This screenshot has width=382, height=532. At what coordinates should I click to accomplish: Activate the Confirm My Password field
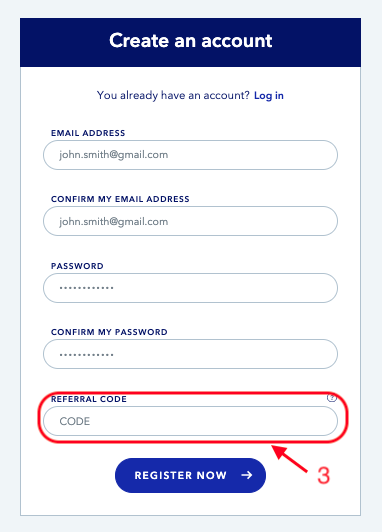[x=190, y=354]
